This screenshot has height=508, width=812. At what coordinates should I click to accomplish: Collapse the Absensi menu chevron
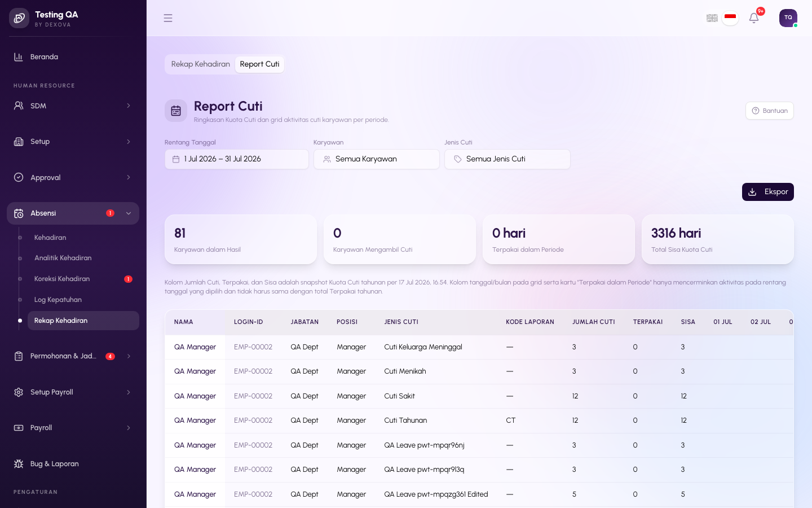pyautogui.click(x=129, y=213)
